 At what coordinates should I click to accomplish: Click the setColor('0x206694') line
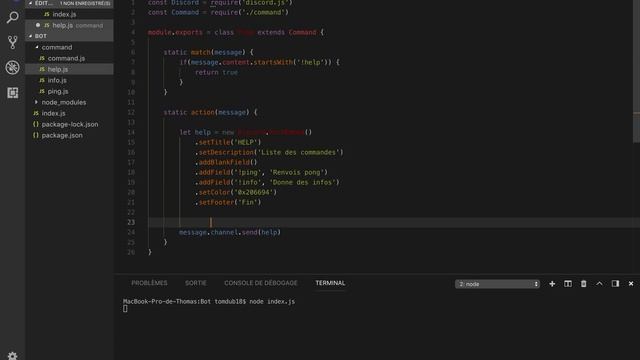236,192
